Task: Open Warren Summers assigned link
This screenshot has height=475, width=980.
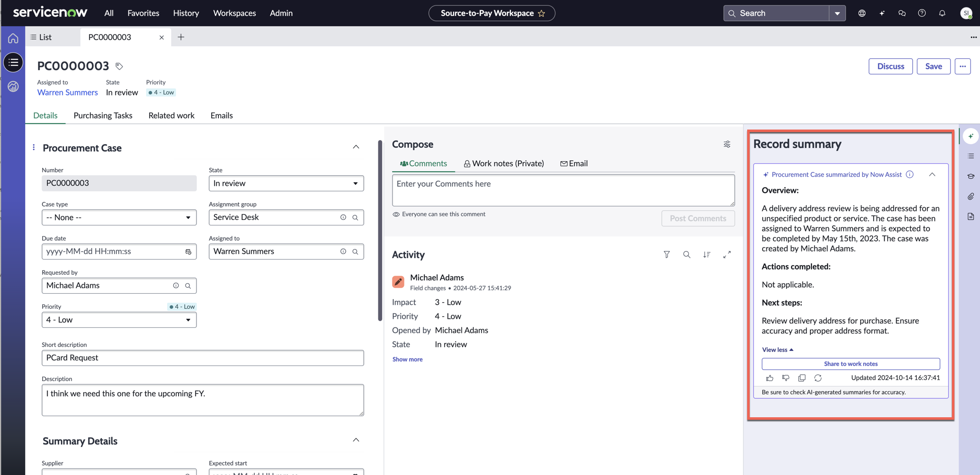Action: pyautogui.click(x=67, y=92)
